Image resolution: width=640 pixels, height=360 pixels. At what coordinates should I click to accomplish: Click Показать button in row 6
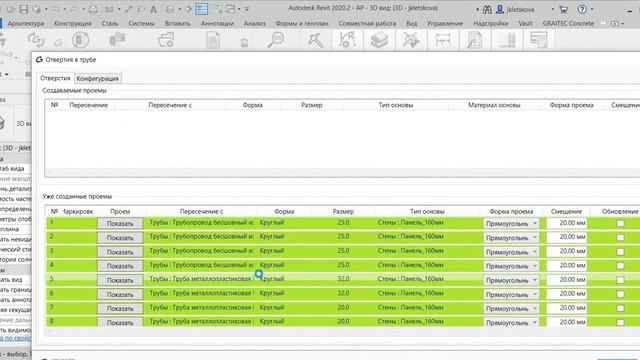(120, 294)
